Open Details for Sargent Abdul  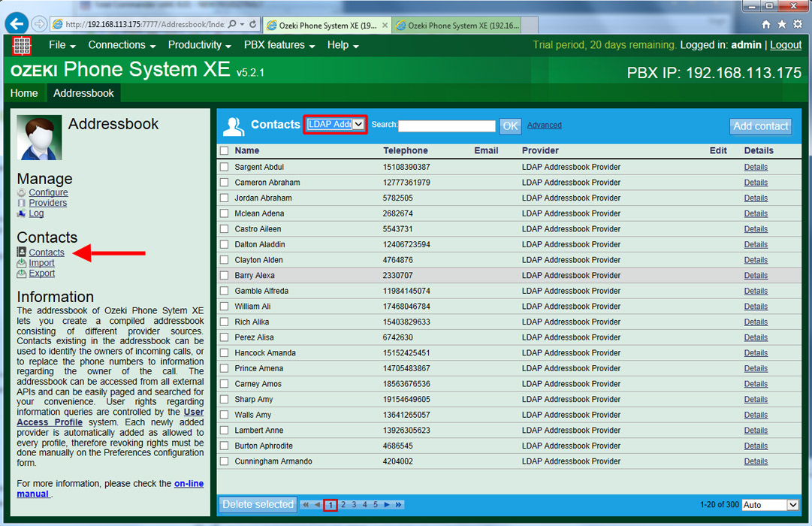756,167
